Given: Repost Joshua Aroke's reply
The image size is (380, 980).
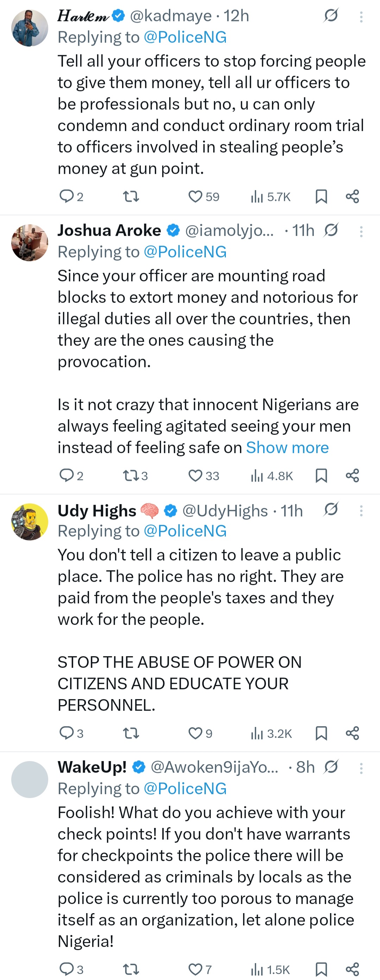Looking at the screenshot, I should point(131,476).
